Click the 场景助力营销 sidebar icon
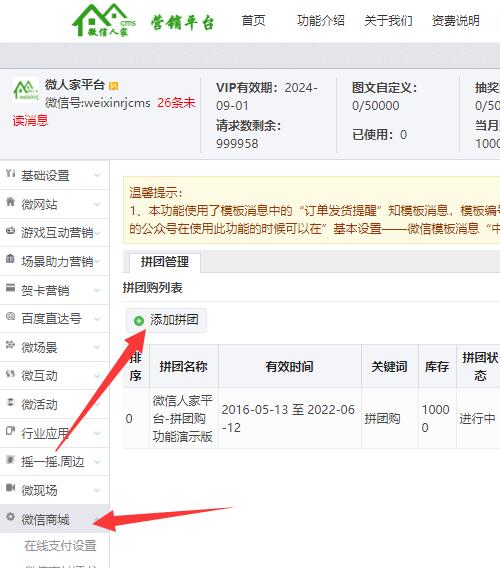Viewport: 500px width, 568px height. [x=10, y=259]
